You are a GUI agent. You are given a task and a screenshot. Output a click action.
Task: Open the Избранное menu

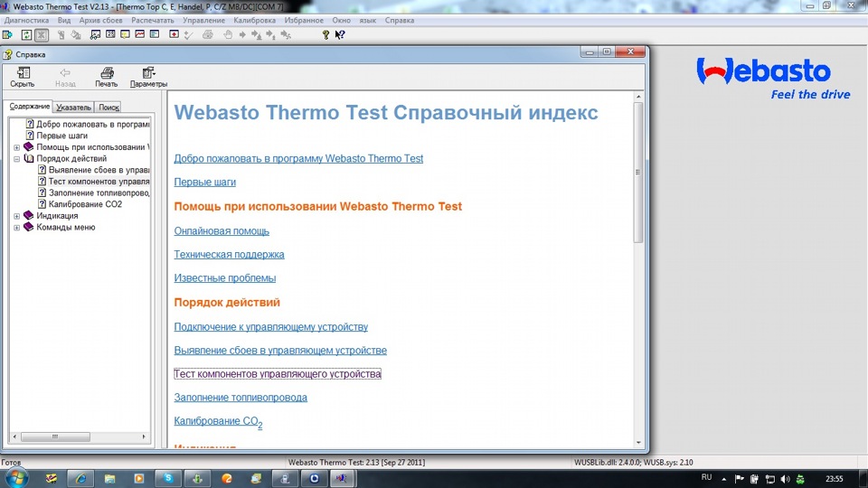click(304, 21)
